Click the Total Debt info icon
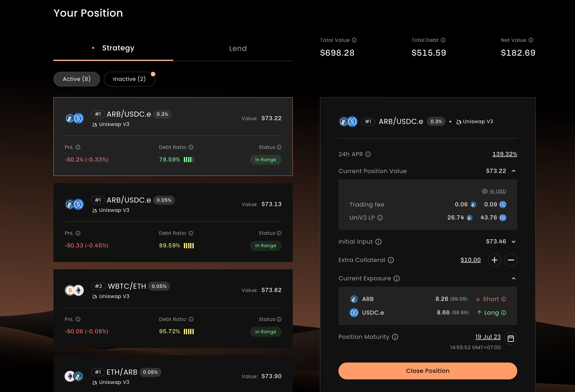Screen dimensions: 575x392 [443, 40]
